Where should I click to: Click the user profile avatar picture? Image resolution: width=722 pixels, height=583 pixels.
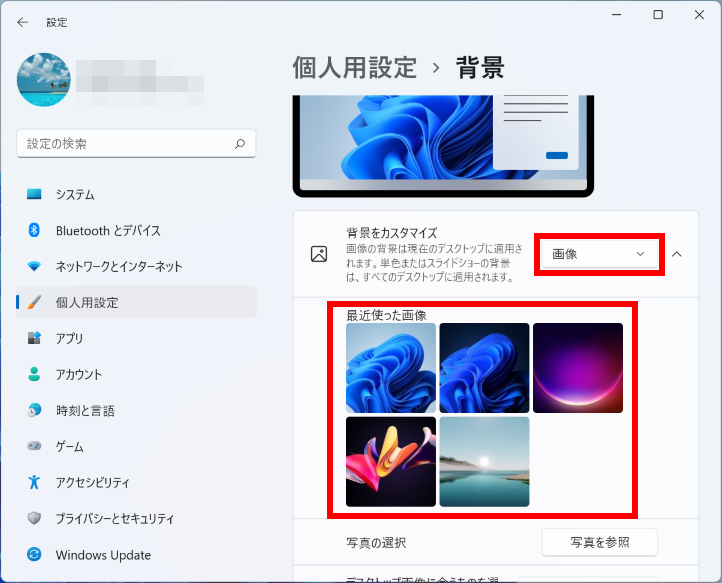click(x=44, y=80)
